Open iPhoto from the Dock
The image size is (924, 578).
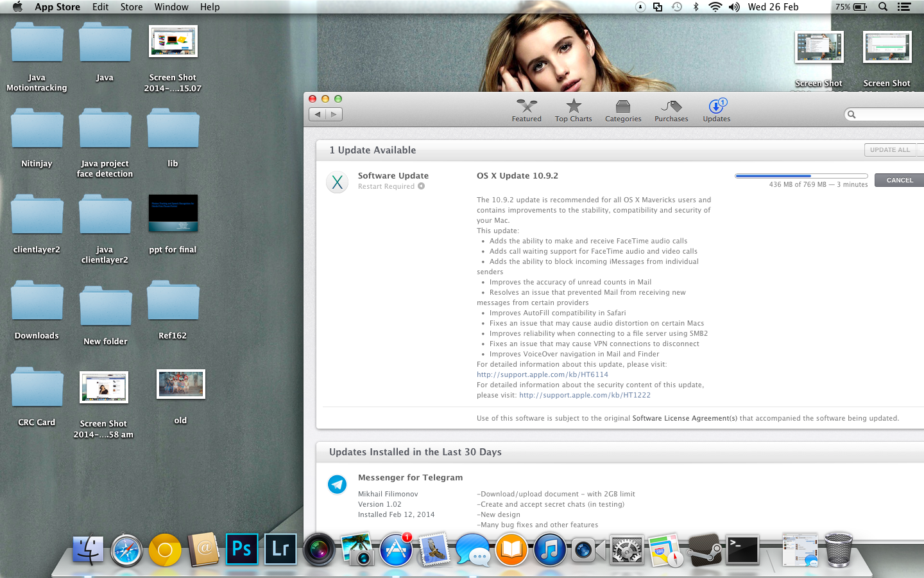coord(357,550)
